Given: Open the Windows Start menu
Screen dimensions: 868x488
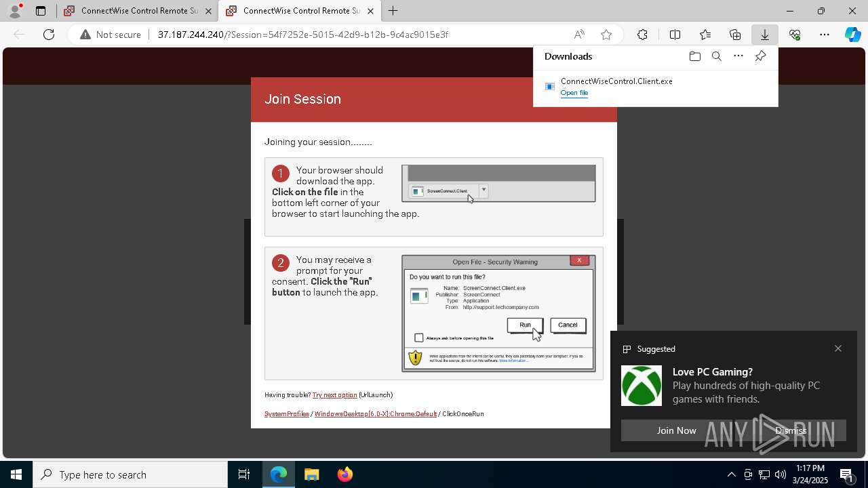Looking at the screenshot, I should click(16, 474).
